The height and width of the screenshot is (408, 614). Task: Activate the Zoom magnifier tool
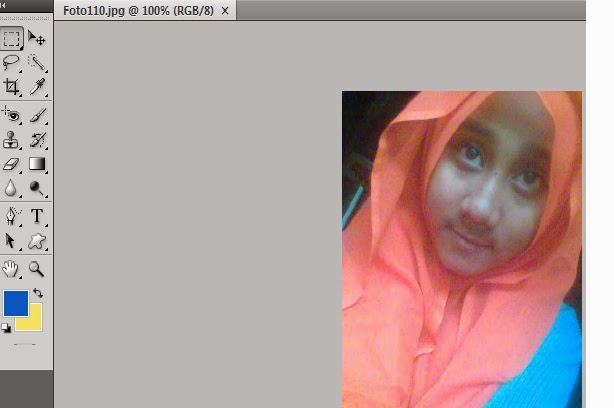[x=37, y=269]
